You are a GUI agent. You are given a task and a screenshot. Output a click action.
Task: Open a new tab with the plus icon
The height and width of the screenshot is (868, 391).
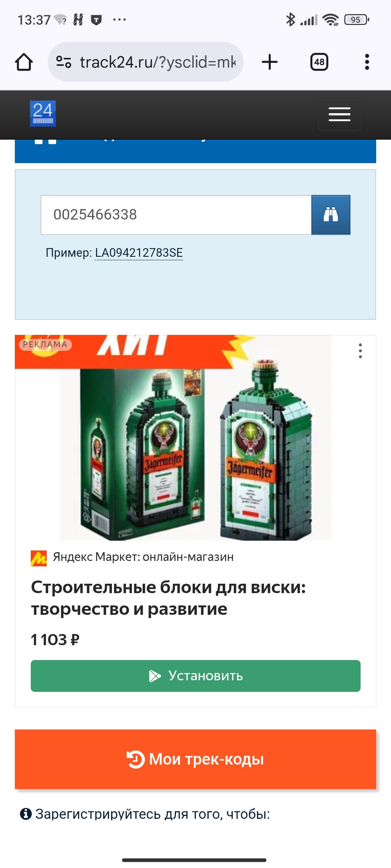coord(270,62)
